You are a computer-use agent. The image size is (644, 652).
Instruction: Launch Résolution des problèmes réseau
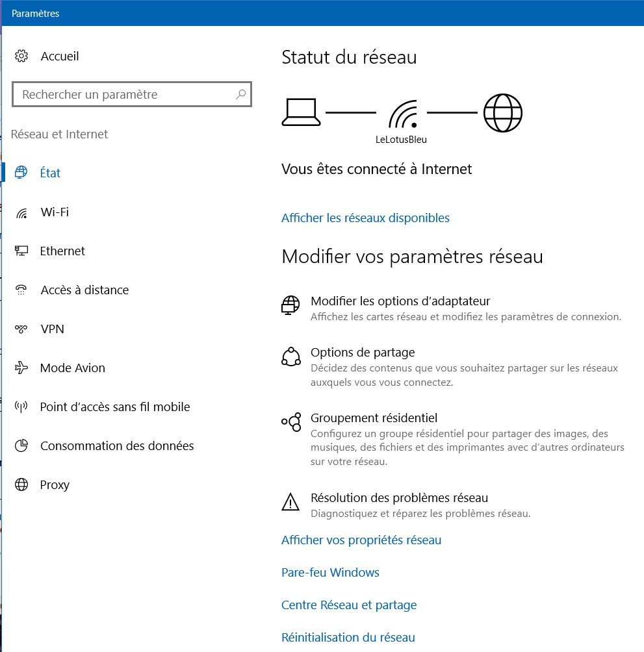pos(400,497)
